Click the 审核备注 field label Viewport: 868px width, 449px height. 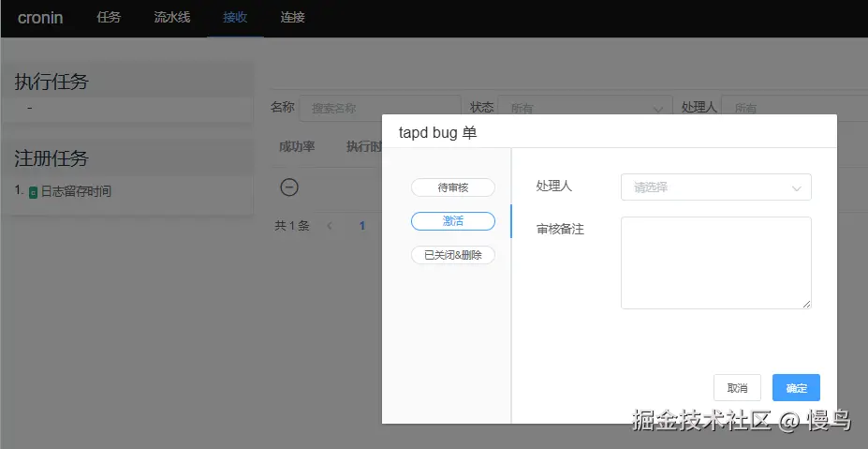560,229
